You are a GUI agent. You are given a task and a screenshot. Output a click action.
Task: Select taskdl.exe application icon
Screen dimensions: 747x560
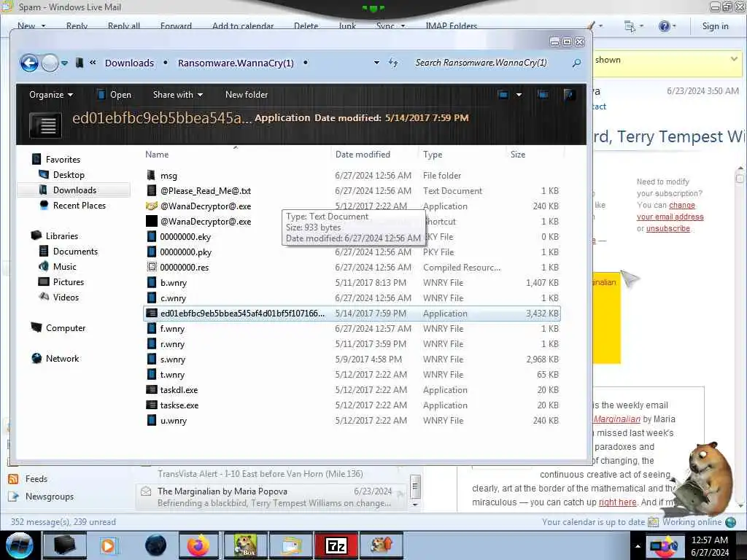(x=152, y=389)
